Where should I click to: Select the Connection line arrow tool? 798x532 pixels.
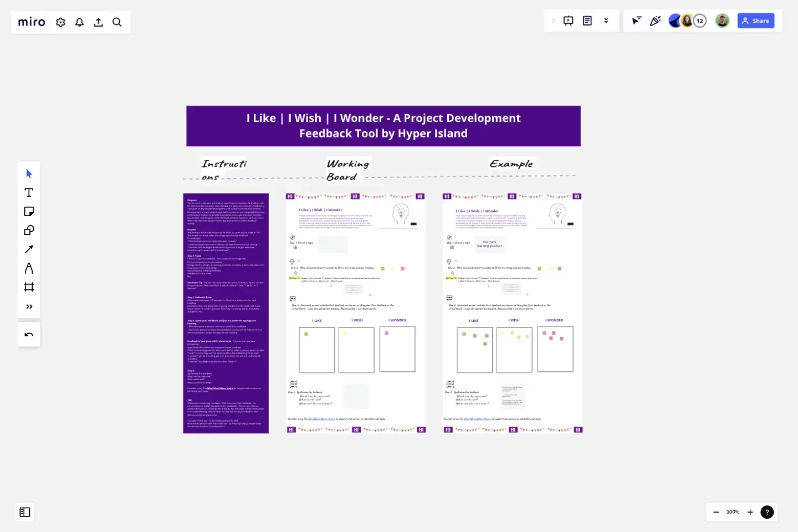[29, 249]
